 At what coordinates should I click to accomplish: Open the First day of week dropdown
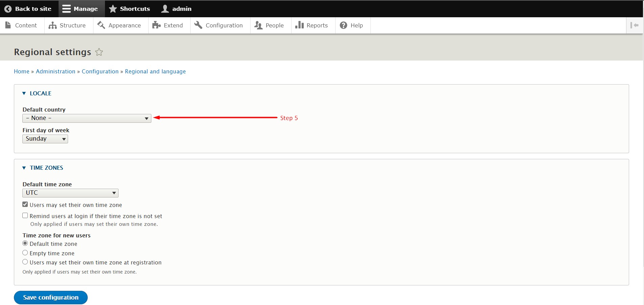point(45,139)
